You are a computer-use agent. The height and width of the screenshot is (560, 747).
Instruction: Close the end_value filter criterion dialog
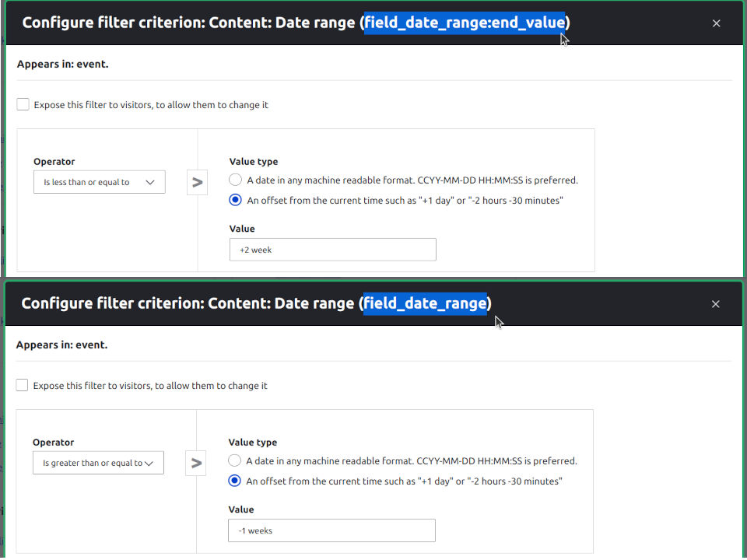[x=716, y=23]
